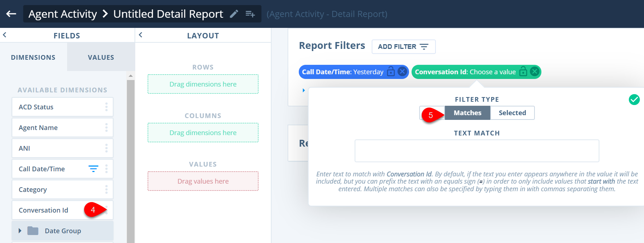This screenshot has height=243, width=644.
Task: Click the Values drop zone
Action: point(203,181)
